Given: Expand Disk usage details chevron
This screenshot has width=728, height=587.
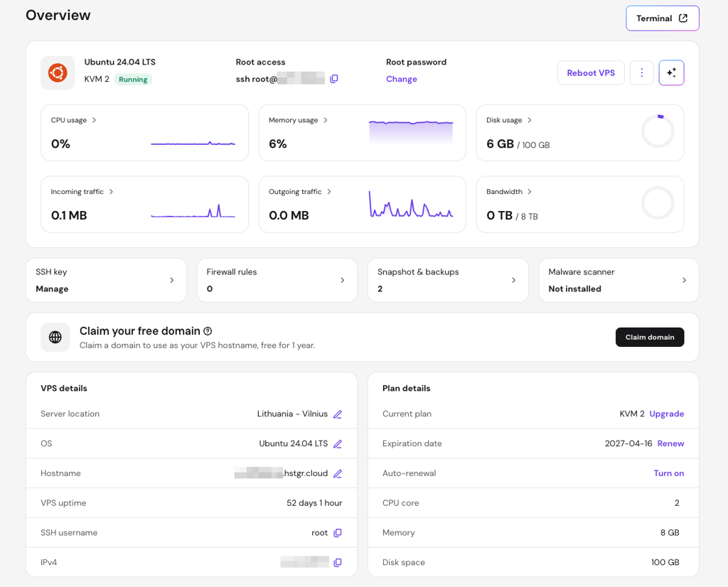Looking at the screenshot, I should click(x=529, y=120).
